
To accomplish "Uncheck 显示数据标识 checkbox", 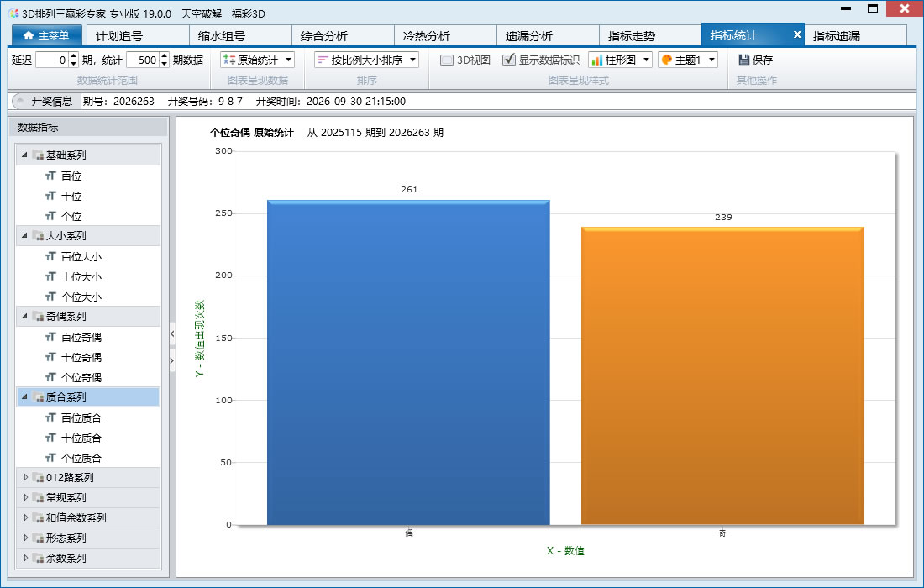I will click(508, 60).
